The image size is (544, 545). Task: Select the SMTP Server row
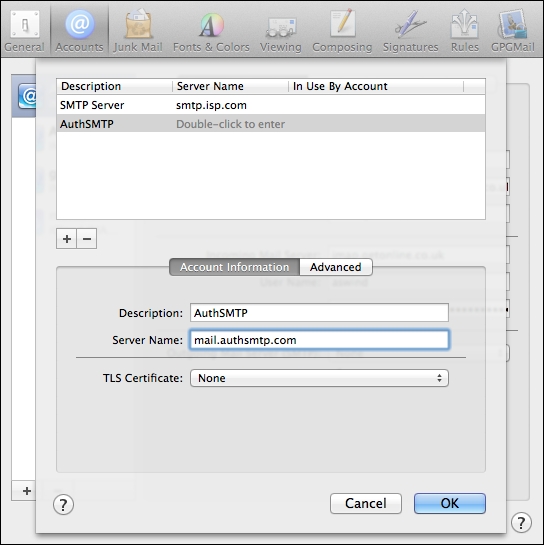point(271,105)
